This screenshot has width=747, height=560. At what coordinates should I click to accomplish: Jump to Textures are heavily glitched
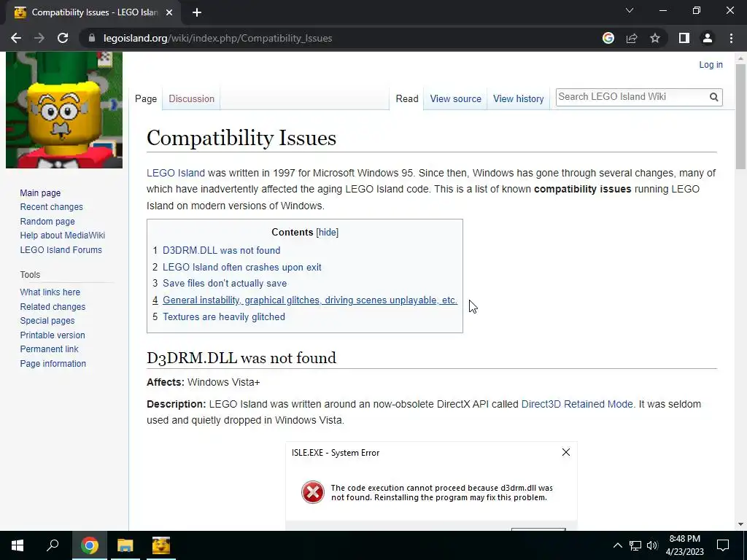224,316
